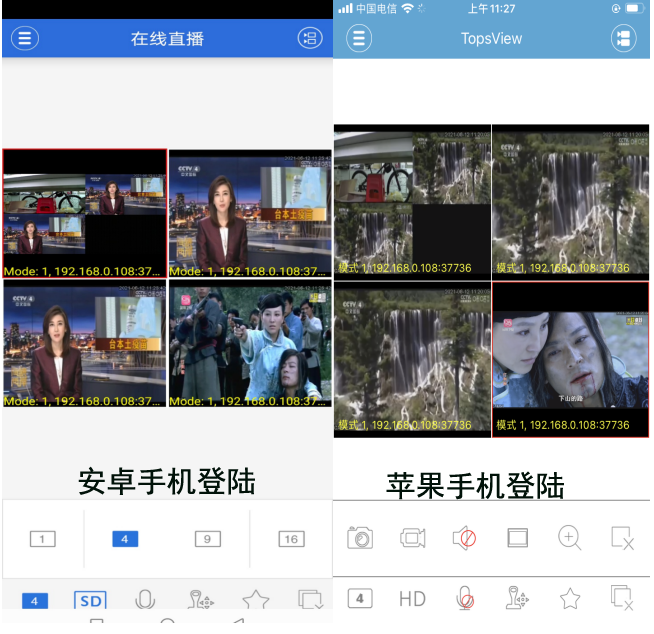Open the iPhone 4-split layout selector
The height and width of the screenshot is (634, 654).
(x=360, y=598)
